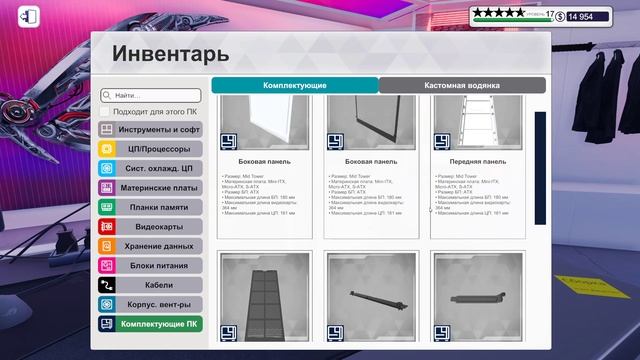The width and height of the screenshot is (640, 360).
Task: Click the exit door icon
Action: click(x=29, y=17)
